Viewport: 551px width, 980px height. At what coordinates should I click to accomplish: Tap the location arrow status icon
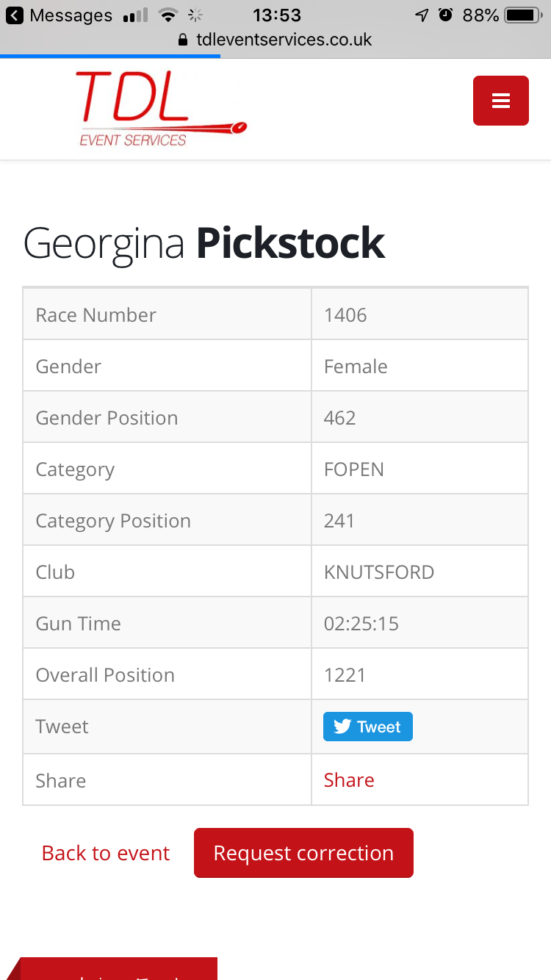(x=422, y=15)
